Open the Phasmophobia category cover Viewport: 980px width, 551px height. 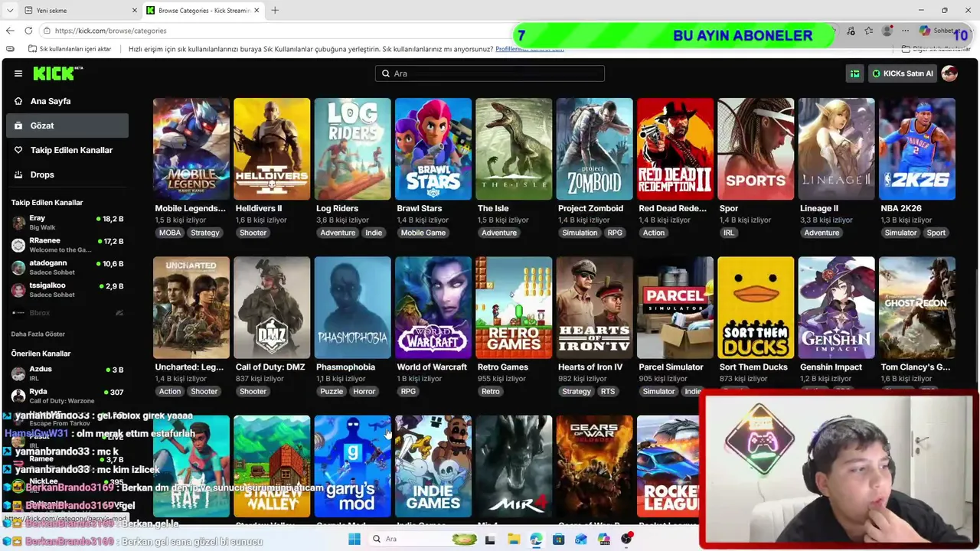point(352,308)
